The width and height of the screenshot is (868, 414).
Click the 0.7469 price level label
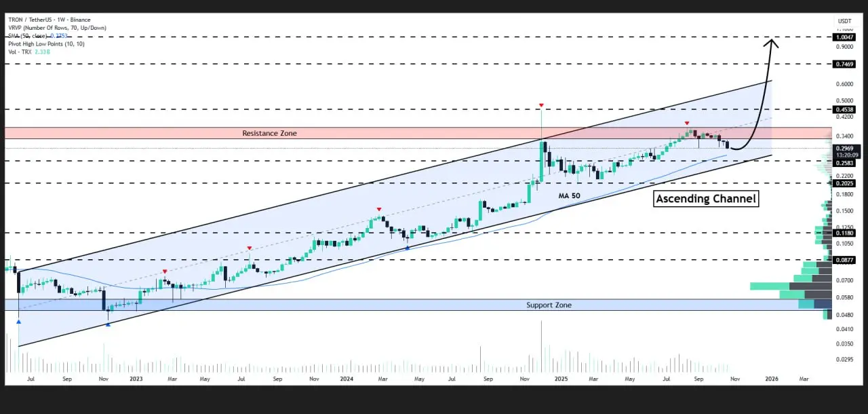tap(845, 64)
